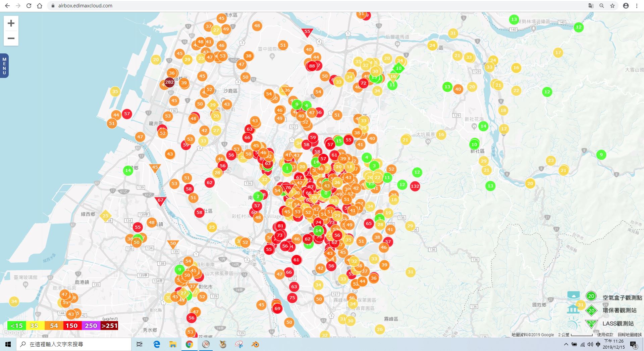The image size is (644, 351).
Task: Select the red 67 LASS triangle marker
Action: [x=160, y=201]
